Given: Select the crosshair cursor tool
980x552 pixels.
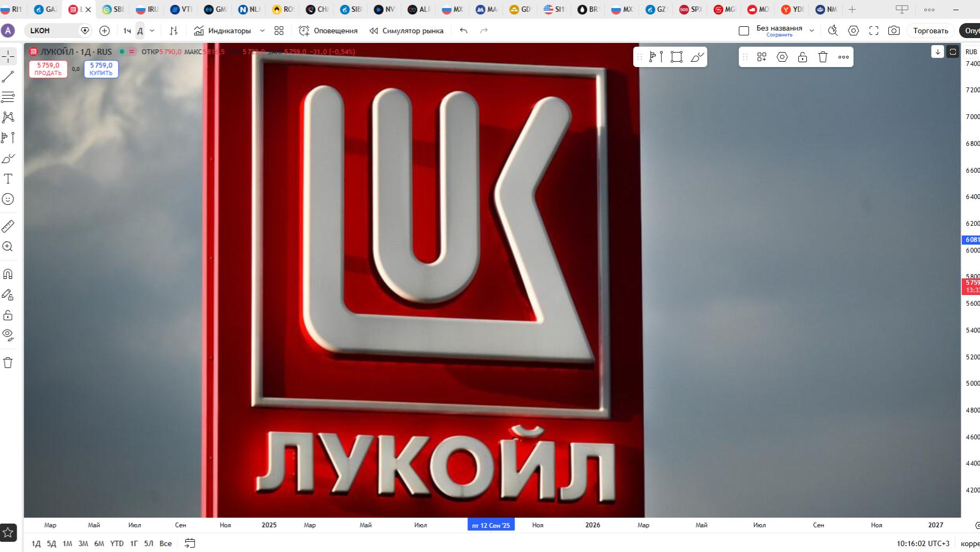Looking at the screenshot, I should (x=8, y=56).
